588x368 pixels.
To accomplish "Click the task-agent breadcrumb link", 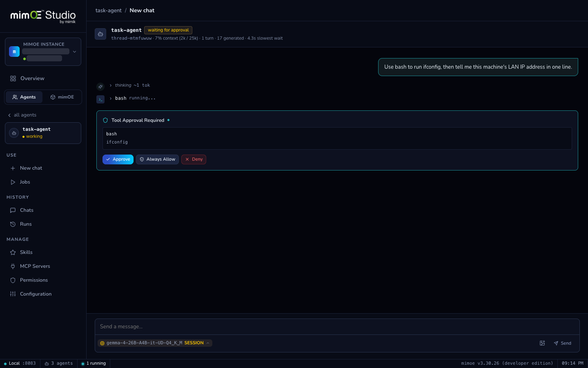I will pos(109,11).
